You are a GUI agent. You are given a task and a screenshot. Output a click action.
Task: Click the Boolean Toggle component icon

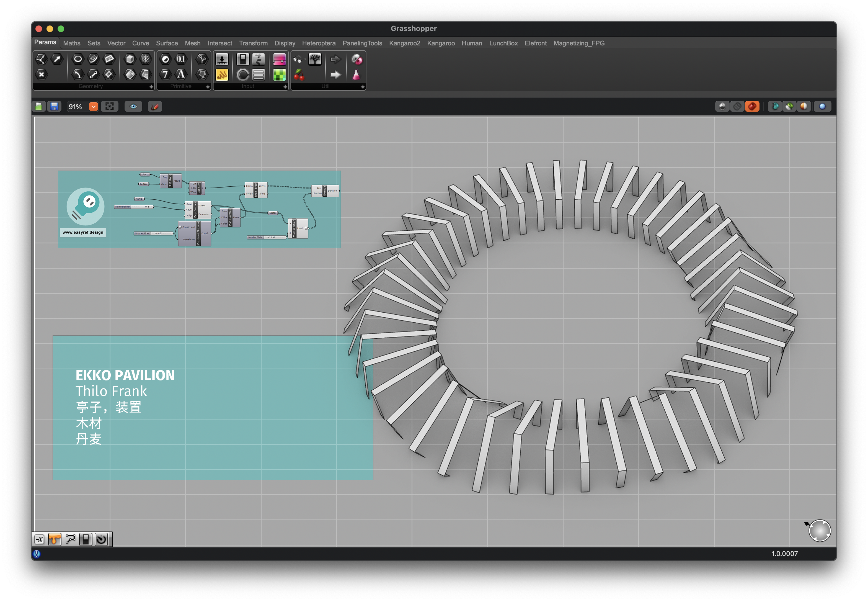pos(242,59)
